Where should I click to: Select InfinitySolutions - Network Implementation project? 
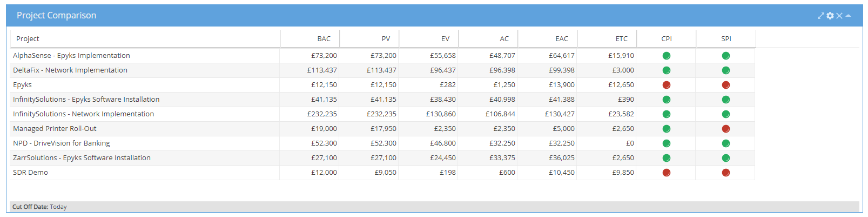[x=84, y=114]
